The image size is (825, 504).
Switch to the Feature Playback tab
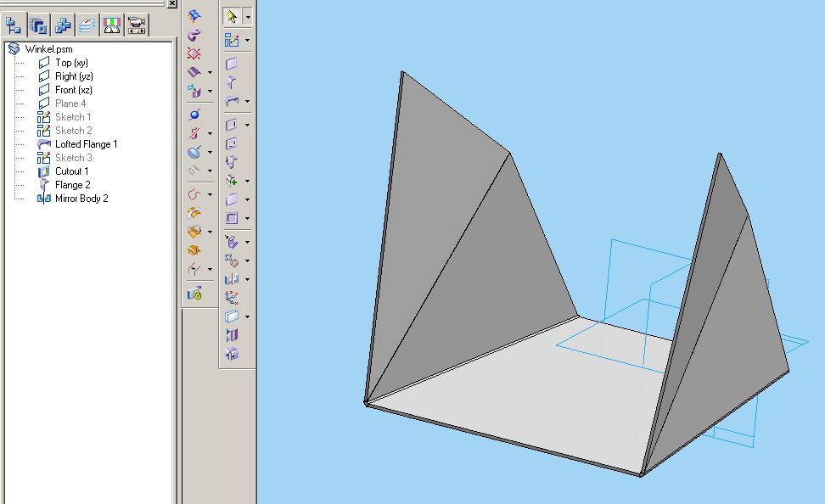137,25
